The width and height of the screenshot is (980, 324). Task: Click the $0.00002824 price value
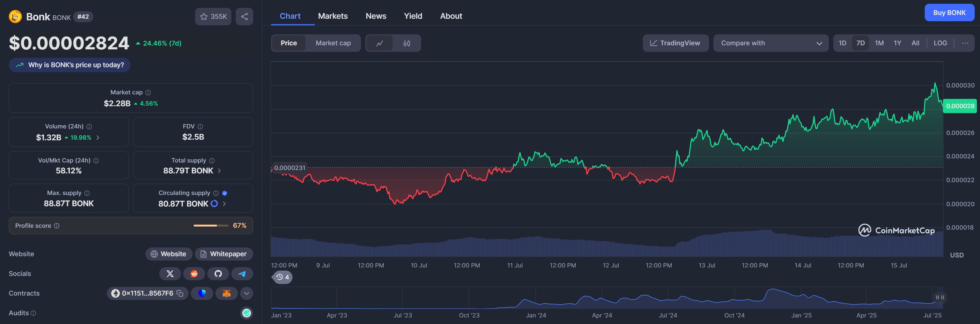click(x=69, y=43)
